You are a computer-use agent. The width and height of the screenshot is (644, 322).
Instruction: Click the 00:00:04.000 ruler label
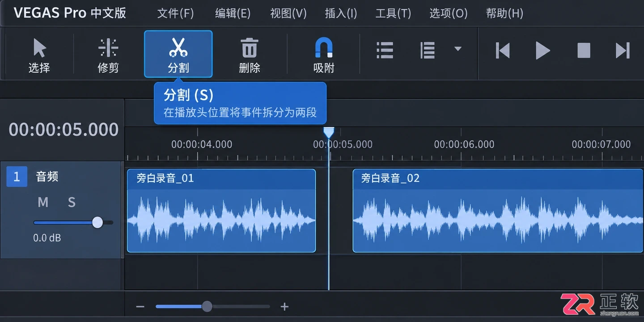pyautogui.click(x=202, y=144)
